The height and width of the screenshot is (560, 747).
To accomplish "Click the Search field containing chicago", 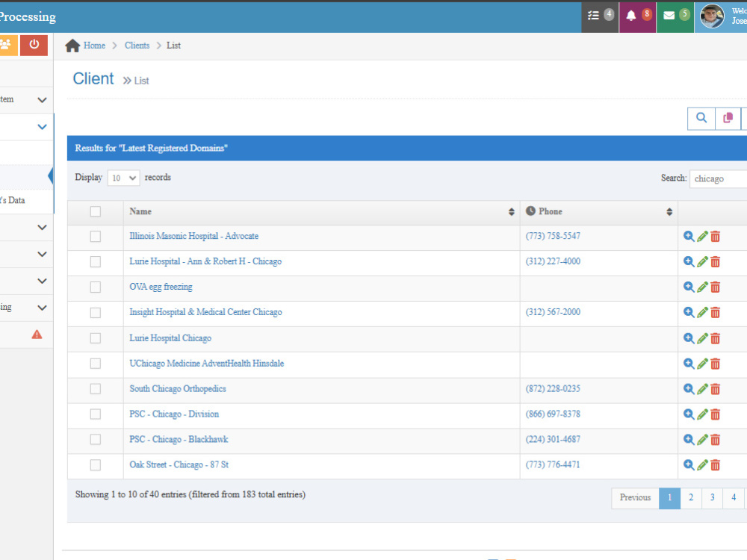I will [719, 178].
